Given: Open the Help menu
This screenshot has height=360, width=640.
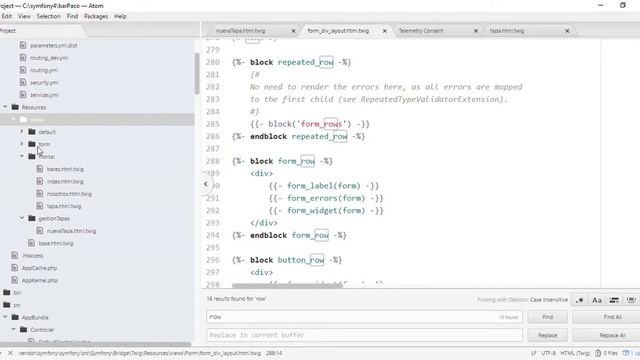Looking at the screenshot, I should pyautogui.click(x=120, y=16).
